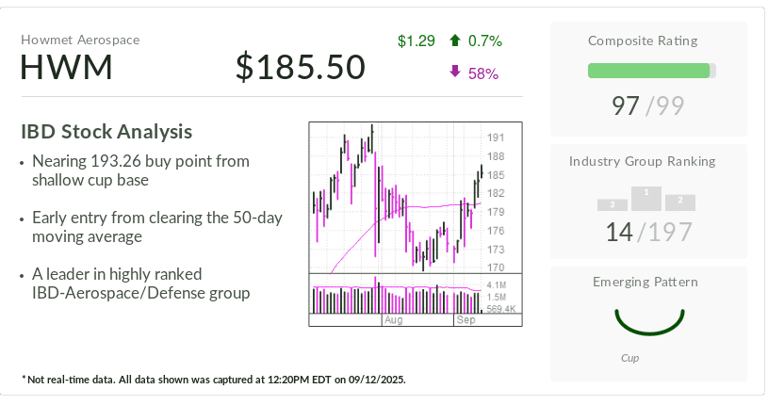
Task: Click the Composite Rating 97 score
Action: [626, 105]
